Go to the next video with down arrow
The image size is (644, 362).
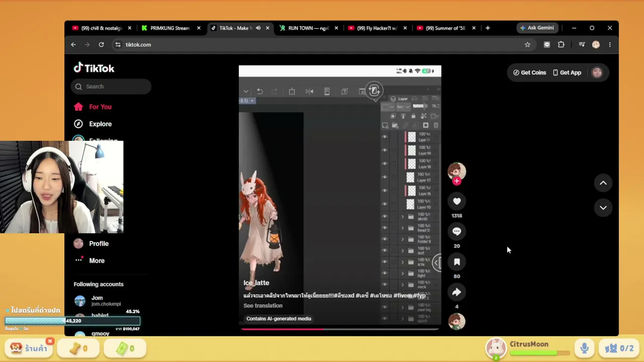603,208
